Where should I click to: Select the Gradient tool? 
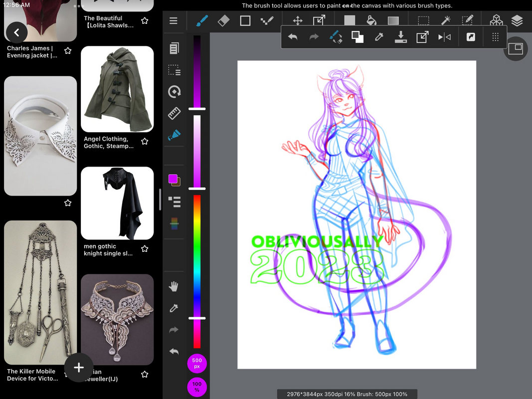coord(393,20)
